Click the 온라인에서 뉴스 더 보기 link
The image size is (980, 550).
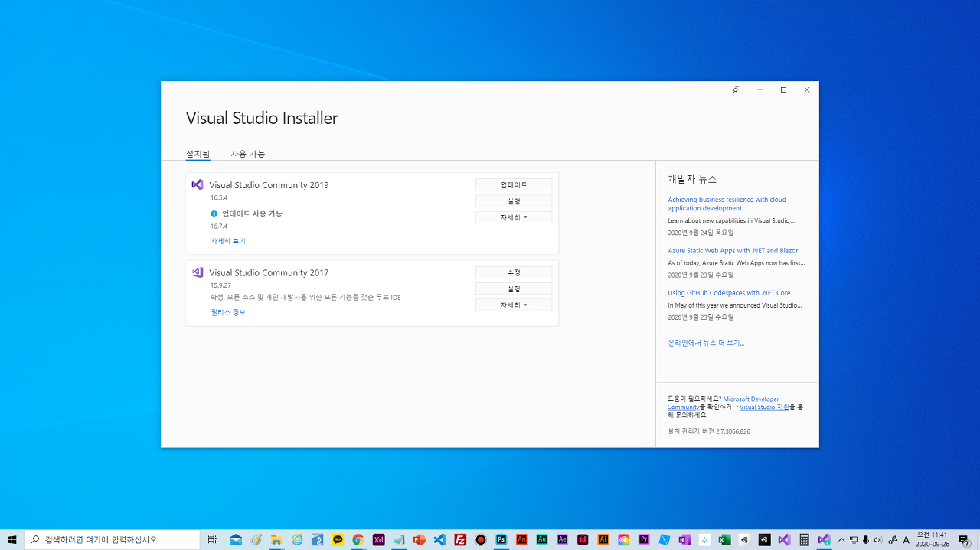coord(706,343)
